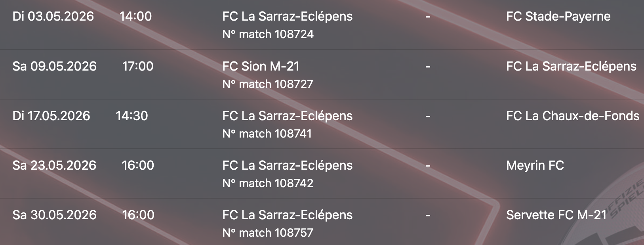Open the Meyrin FC team link
644x245 pixels.
coord(535,165)
